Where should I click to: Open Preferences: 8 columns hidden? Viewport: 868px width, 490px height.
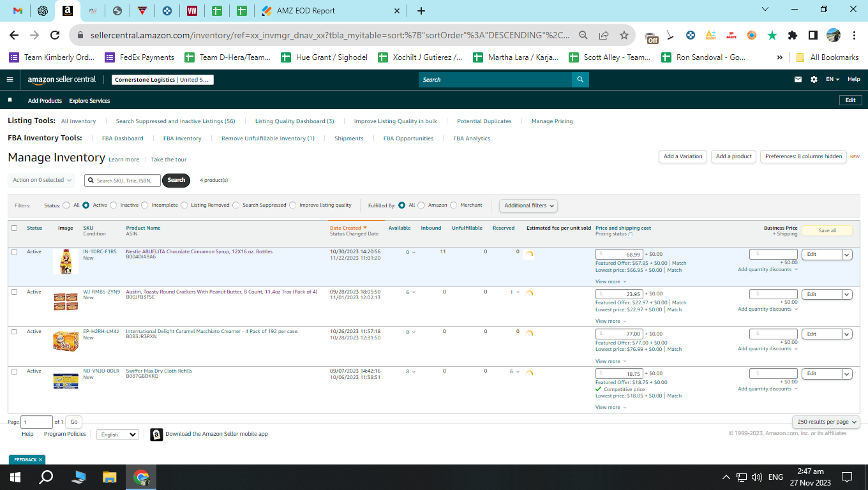pyautogui.click(x=804, y=156)
